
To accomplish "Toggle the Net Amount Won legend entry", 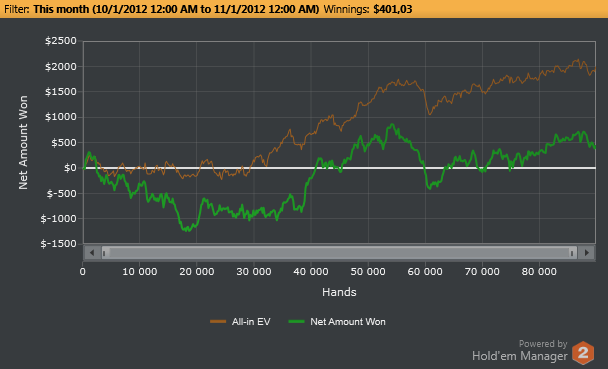I will (337, 322).
